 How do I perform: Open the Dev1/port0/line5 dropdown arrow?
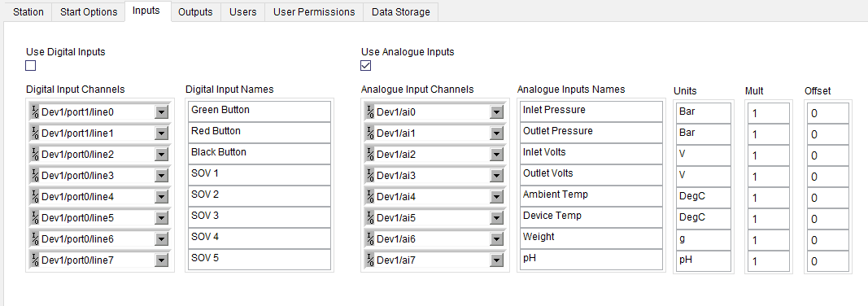click(x=161, y=218)
